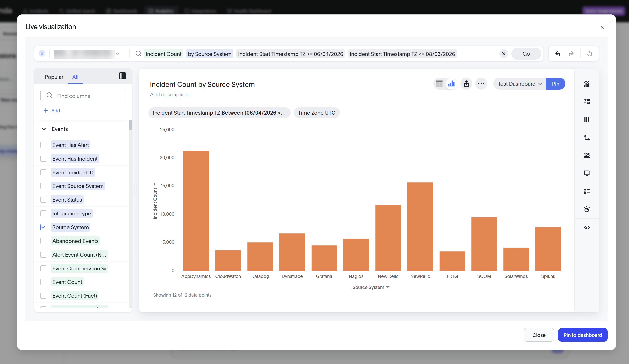Open the chart type icon in right sidebar
This screenshot has height=364, width=629.
coord(587,84)
